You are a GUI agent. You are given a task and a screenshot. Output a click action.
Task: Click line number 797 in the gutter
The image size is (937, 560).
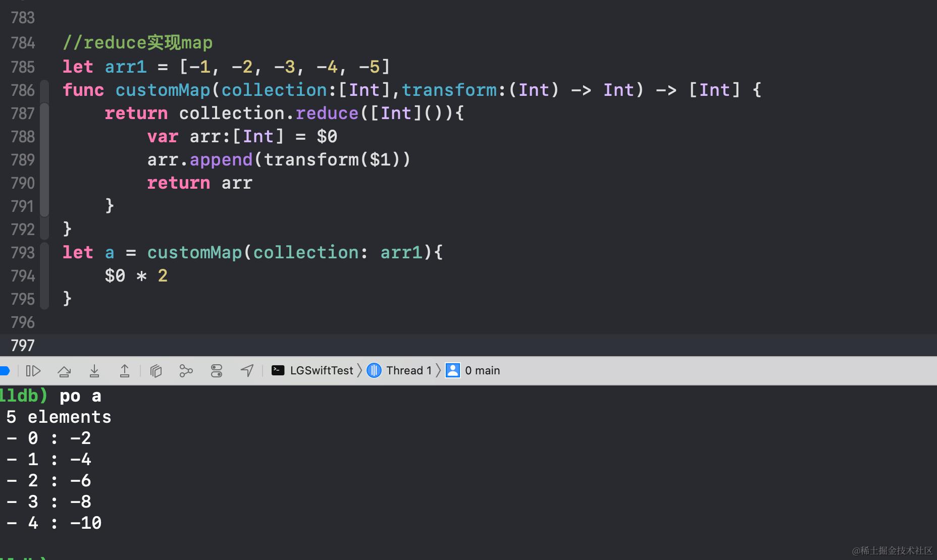(x=23, y=346)
